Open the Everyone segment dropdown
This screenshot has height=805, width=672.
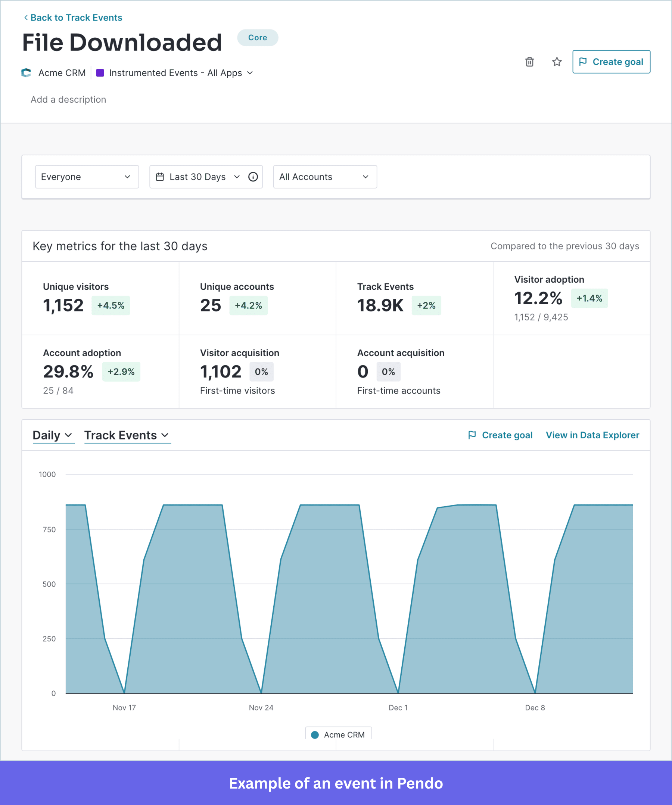[87, 177]
